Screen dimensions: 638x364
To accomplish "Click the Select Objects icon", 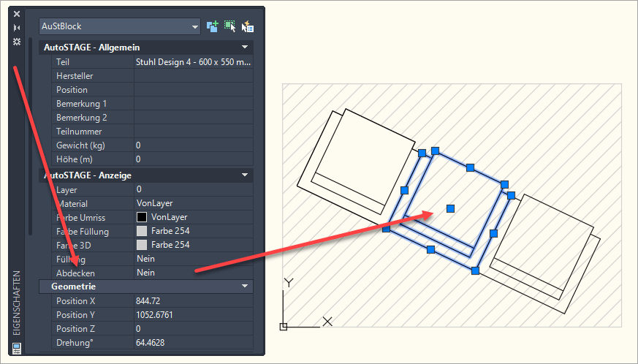I will click(x=230, y=26).
